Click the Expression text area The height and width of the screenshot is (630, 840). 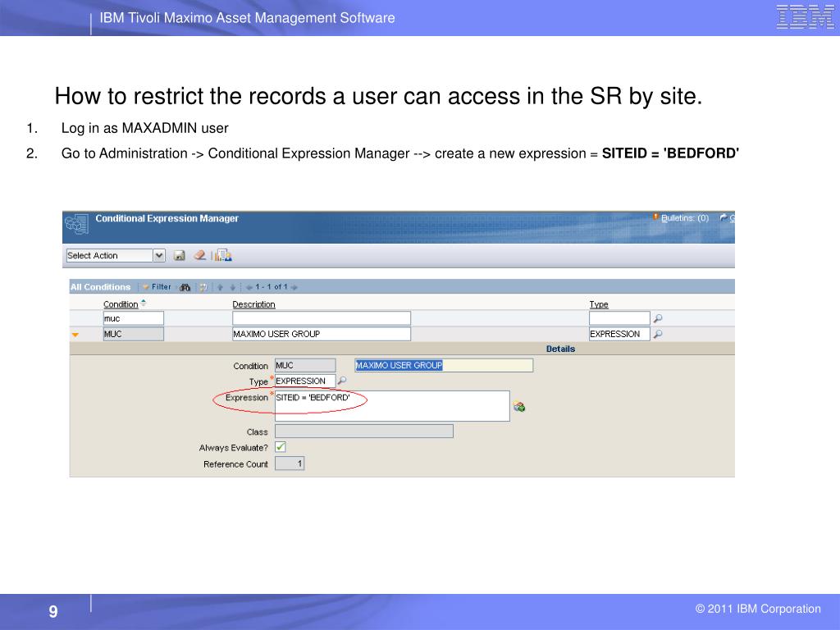[392, 406]
